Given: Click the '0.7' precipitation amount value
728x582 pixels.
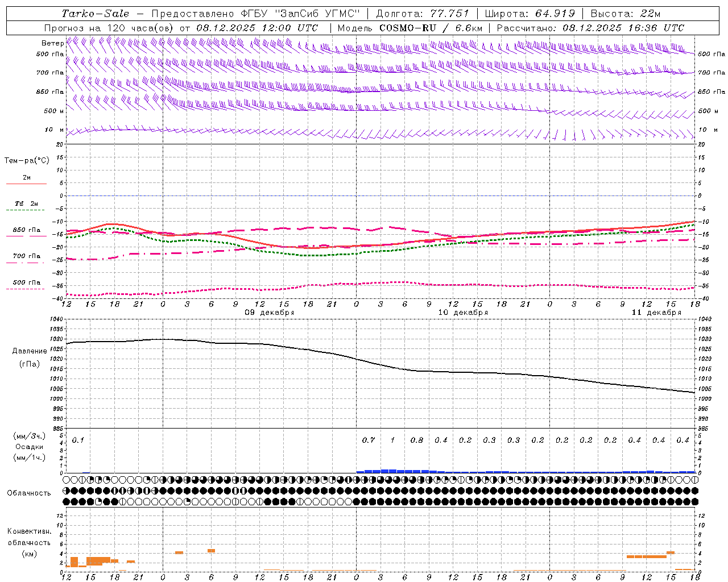Looking at the screenshot, I should [x=369, y=440].
